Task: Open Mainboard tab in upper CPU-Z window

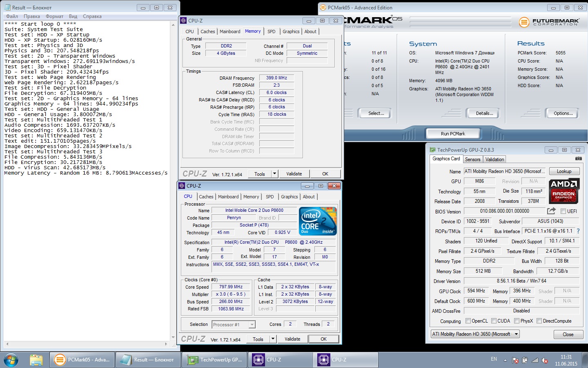Action: coord(230,31)
